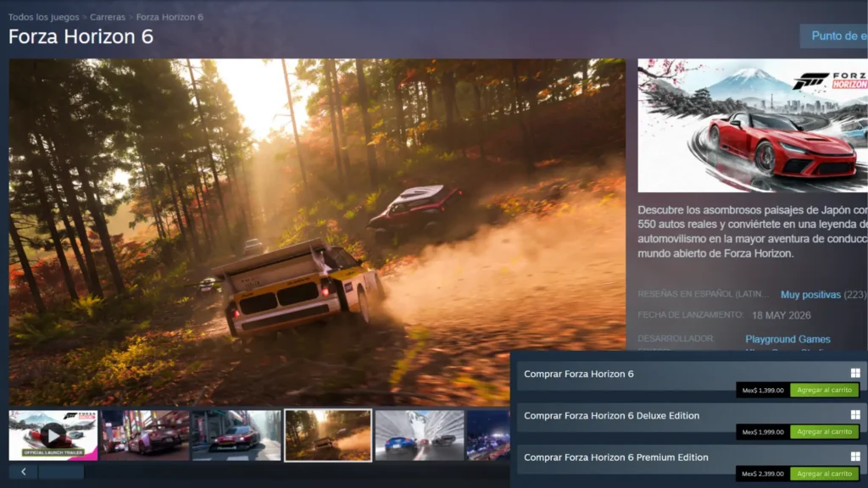Click the main forest rally screenshot

coord(317,232)
